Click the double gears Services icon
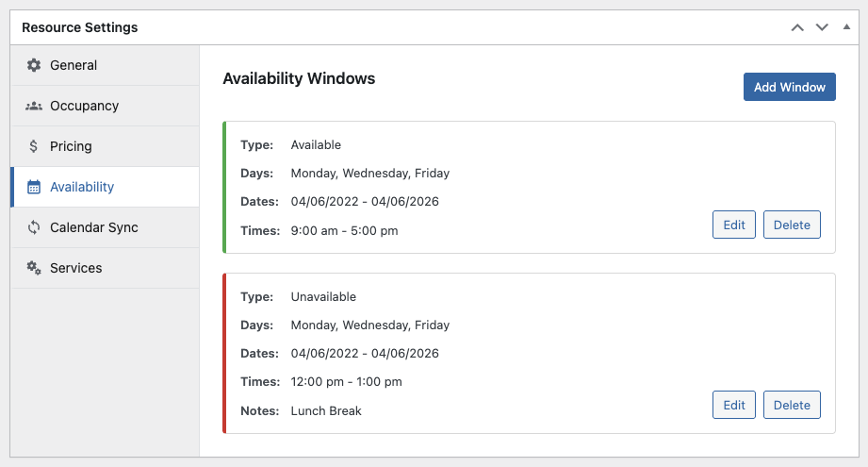Viewport: 868px width, 467px height. click(x=34, y=268)
